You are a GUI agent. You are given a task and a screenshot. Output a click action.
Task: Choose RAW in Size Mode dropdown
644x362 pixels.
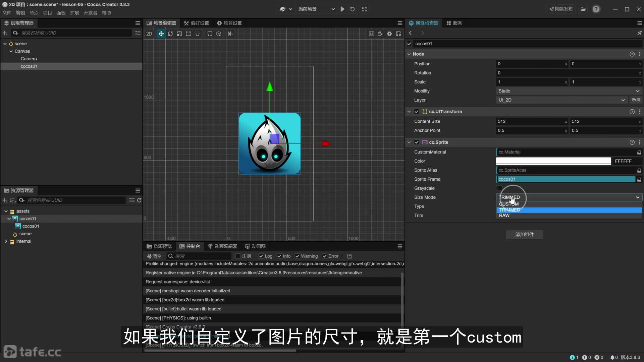click(569, 216)
